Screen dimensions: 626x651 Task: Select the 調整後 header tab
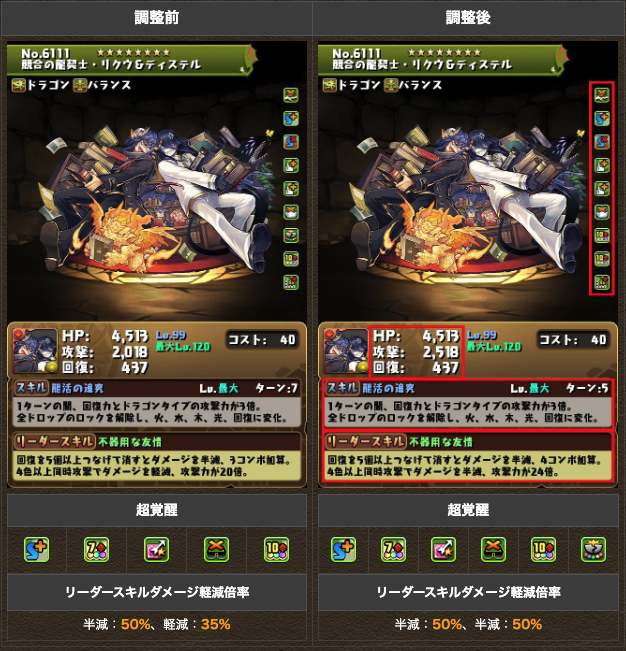pos(469,18)
